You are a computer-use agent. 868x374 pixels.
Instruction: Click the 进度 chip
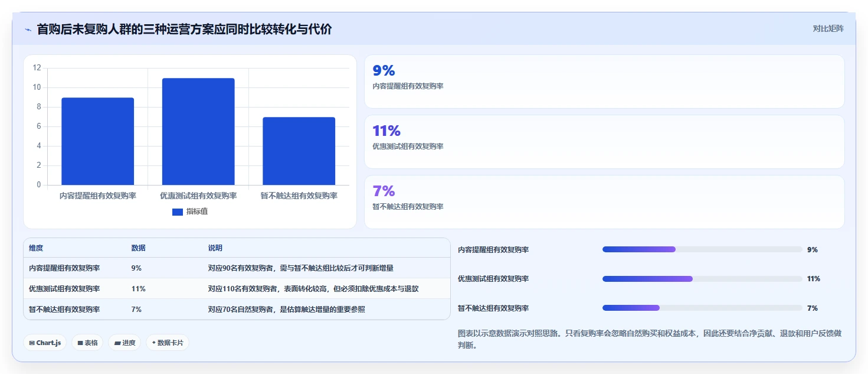125,343
